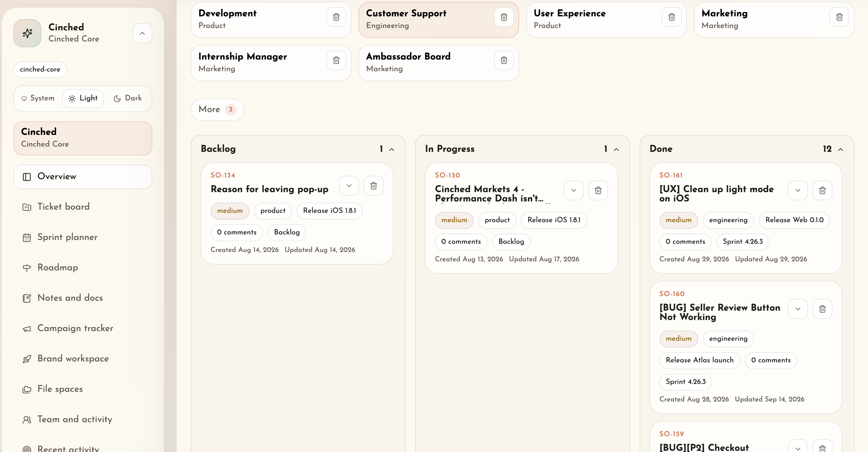Click the Sprint planner calendar icon
The image size is (868, 452).
tap(27, 237)
